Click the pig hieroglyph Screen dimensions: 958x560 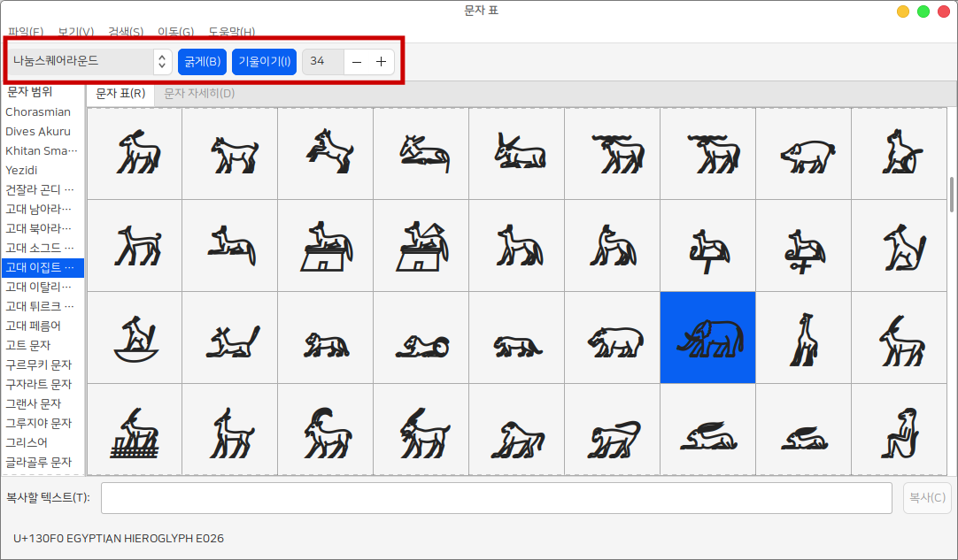pyautogui.click(x=803, y=154)
